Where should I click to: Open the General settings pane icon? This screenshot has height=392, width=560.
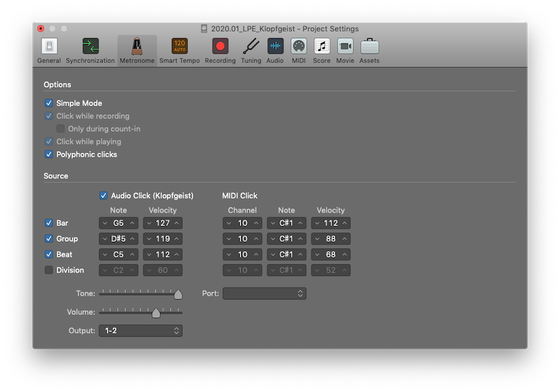49,46
